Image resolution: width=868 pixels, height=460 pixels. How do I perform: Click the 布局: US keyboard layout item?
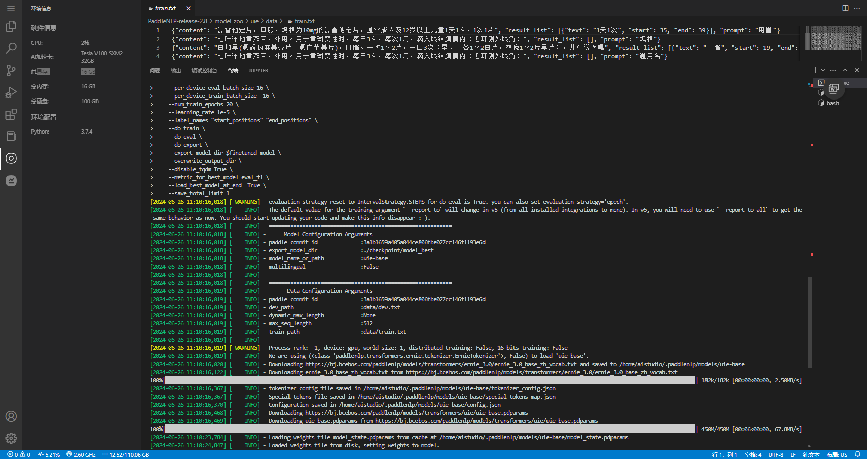click(x=837, y=455)
